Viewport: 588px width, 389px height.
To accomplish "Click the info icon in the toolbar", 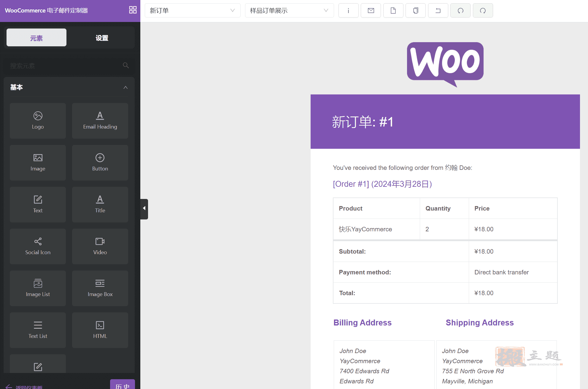I will click(348, 10).
